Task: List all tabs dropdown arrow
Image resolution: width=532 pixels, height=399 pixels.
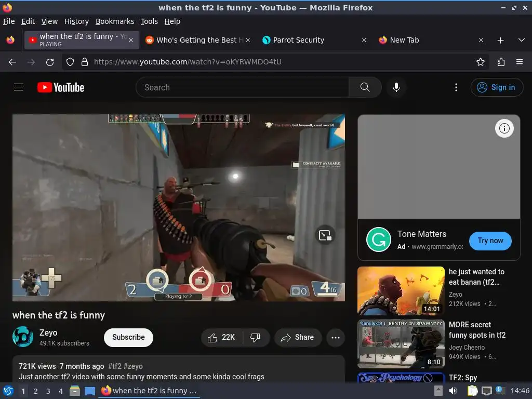Action: tap(522, 40)
